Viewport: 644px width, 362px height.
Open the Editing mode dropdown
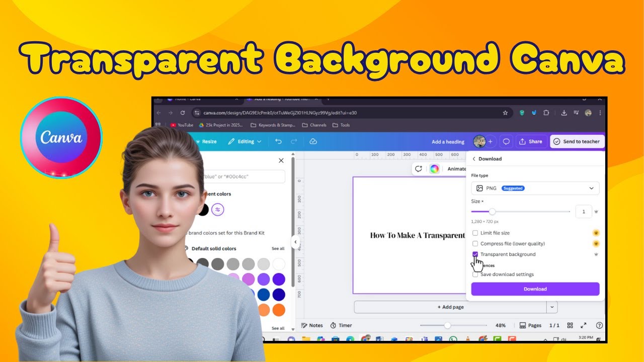[245, 142]
